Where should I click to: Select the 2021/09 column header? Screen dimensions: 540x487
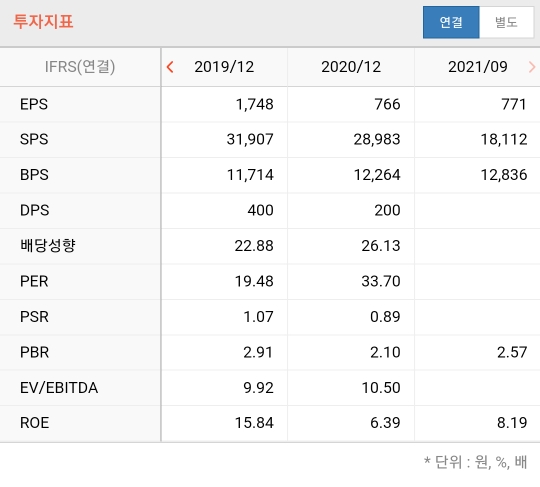(x=478, y=67)
